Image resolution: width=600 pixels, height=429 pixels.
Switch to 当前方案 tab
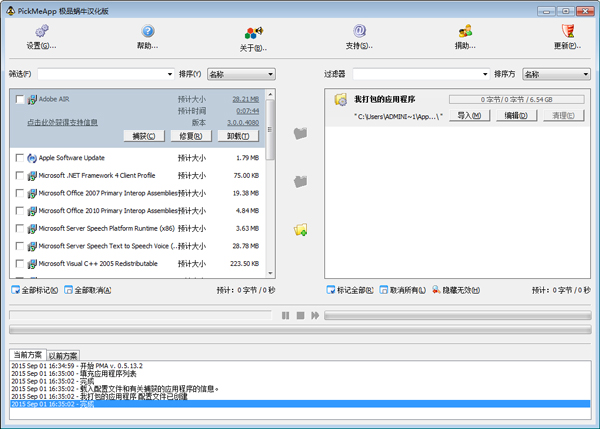tap(28, 355)
